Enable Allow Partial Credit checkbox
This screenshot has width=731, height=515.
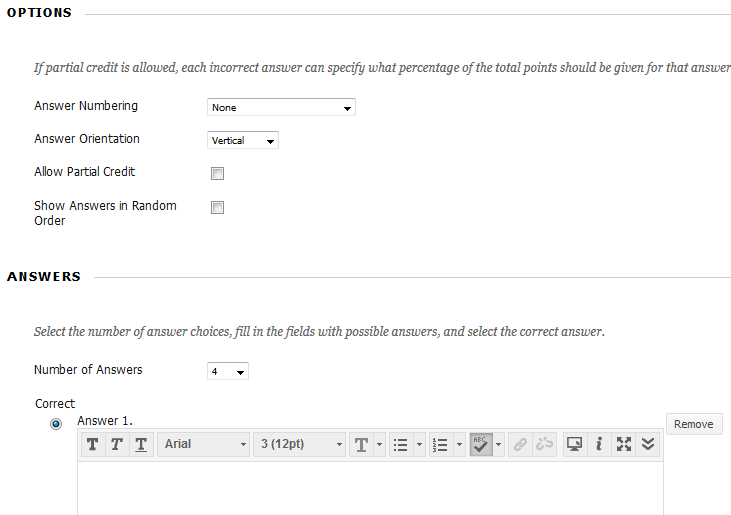click(217, 173)
